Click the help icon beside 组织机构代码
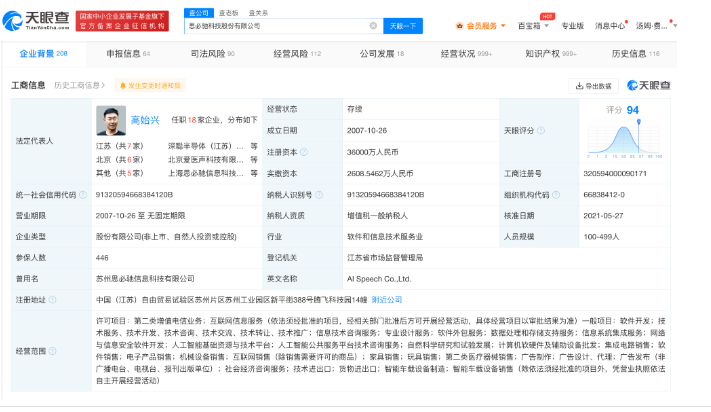 point(555,195)
